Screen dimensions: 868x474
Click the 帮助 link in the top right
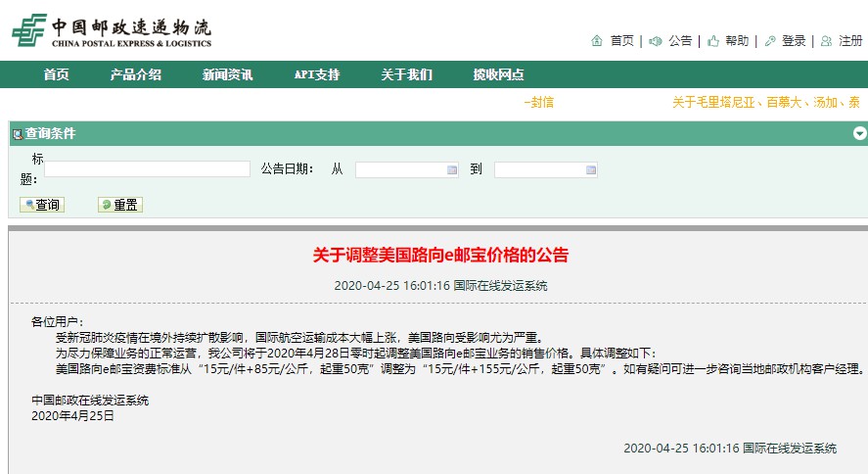(x=737, y=41)
